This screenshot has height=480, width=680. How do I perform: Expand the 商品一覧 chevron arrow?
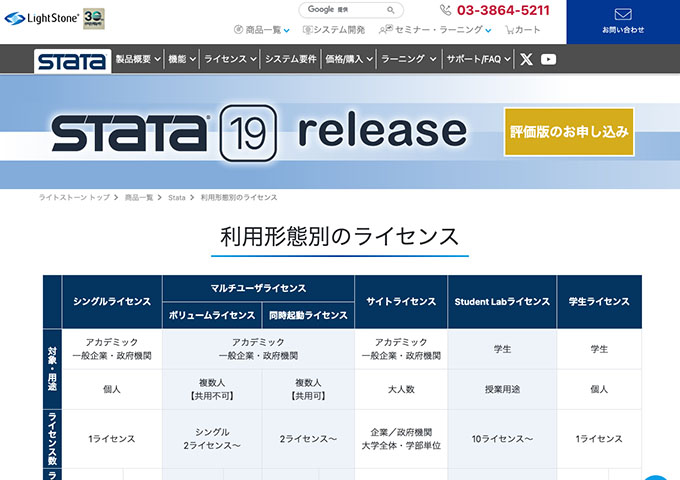click(287, 30)
